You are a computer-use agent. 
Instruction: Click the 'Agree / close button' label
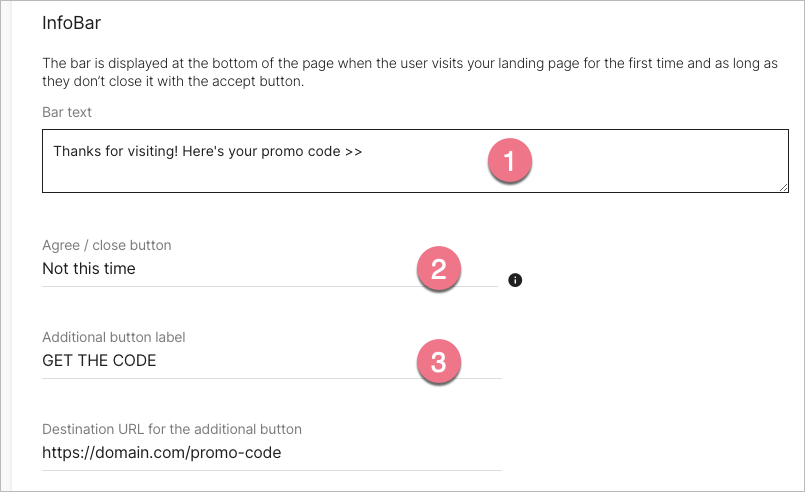pyautogui.click(x=107, y=245)
